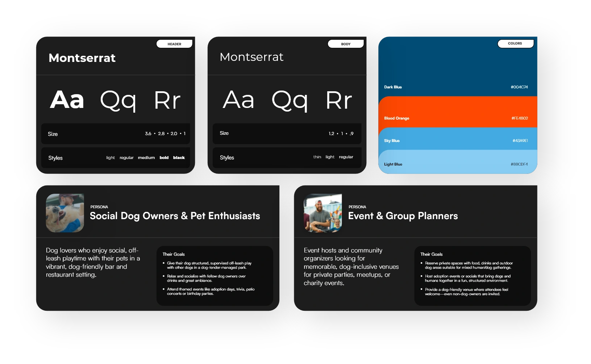The image size is (591, 364).
Task: Pick the Sky Blue color band
Action: click(x=457, y=139)
